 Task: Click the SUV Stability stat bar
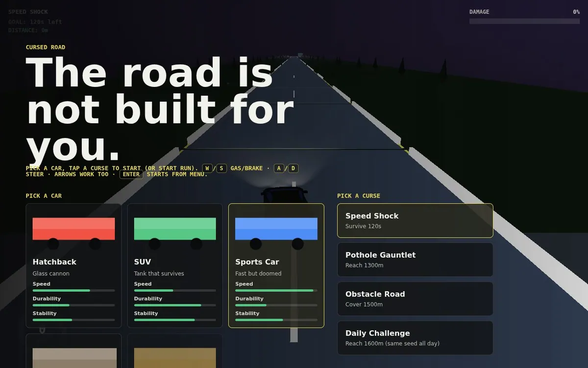(175, 320)
